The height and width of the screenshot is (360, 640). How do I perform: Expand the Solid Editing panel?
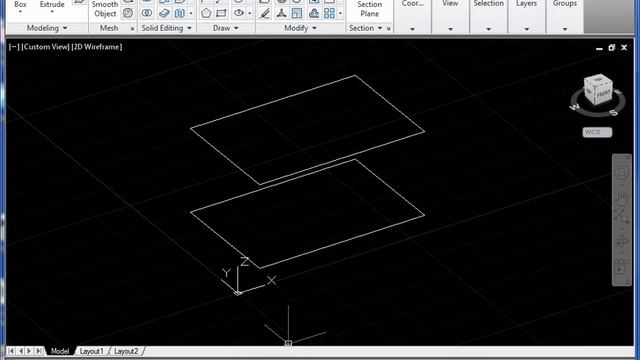[167, 28]
